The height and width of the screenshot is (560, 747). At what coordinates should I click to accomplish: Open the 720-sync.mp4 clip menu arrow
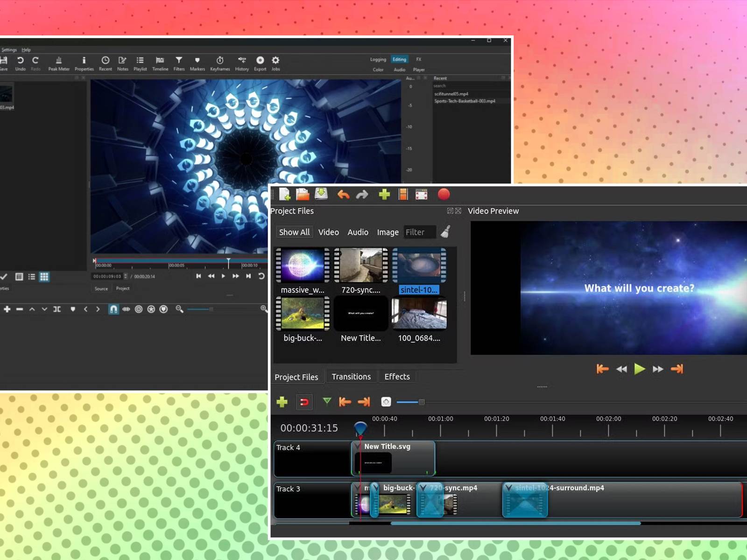pyautogui.click(x=423, y=488)
